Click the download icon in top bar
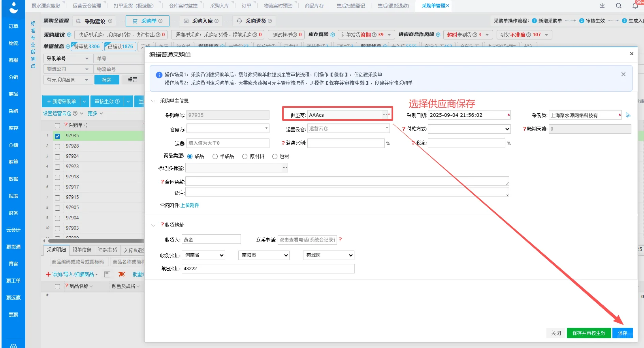The width and height of the screenshot is (644, 348). click(x=602, y=6)
